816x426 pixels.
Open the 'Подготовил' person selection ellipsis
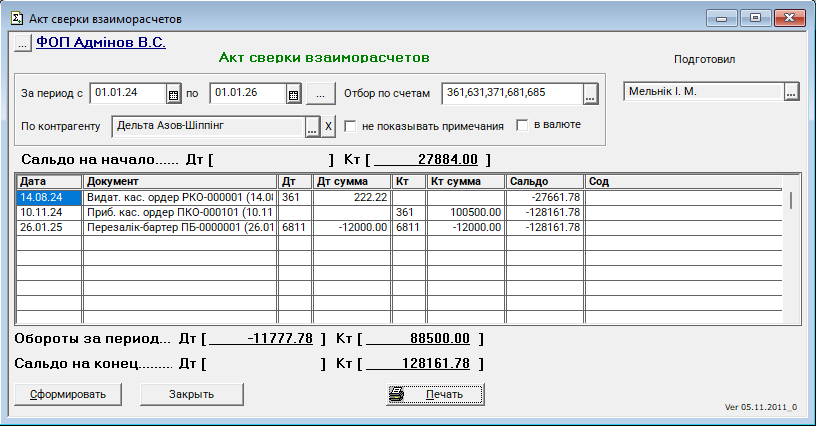[792, 92]
